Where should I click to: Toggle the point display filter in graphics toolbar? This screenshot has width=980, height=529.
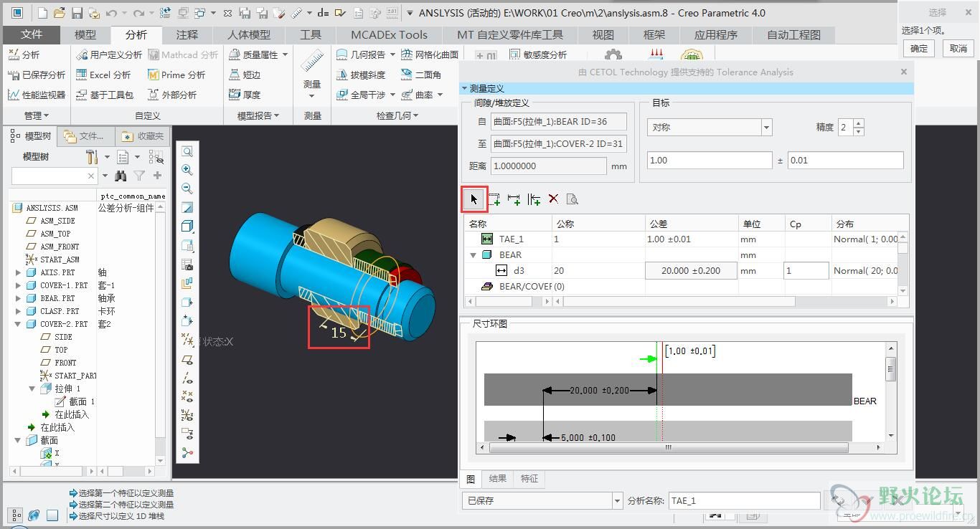pyautogui.click(x=187, y=396)
